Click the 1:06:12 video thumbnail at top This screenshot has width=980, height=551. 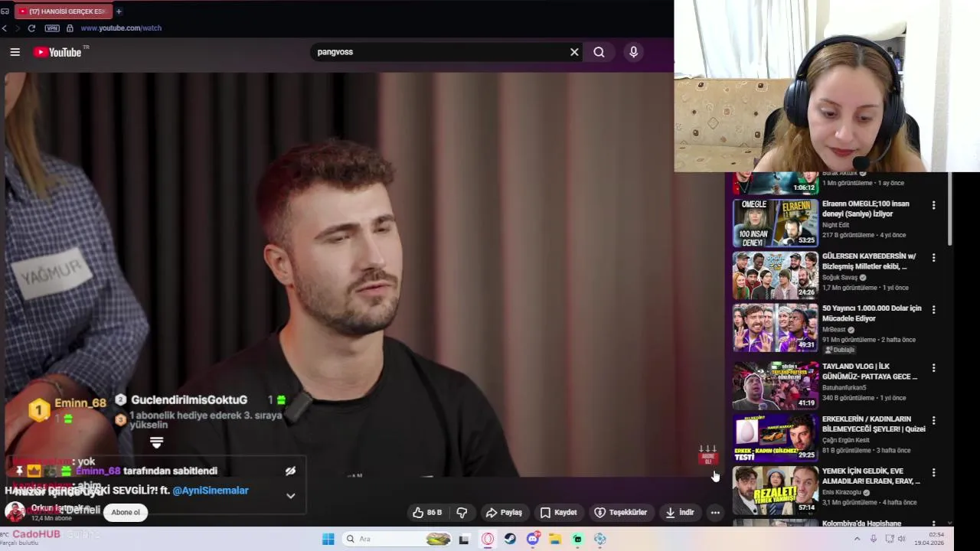[x=776, y=183]
